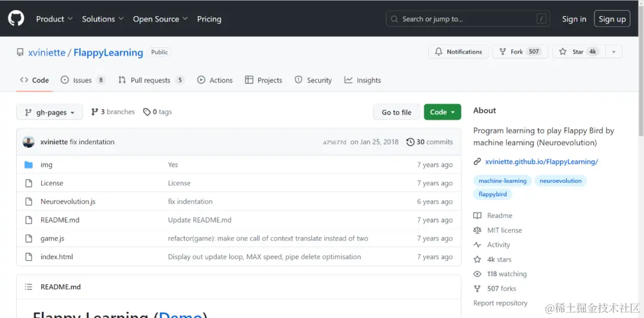644x318 pixels.
Task: Click the star icon beside 4k stars
Action: (477, 259)
